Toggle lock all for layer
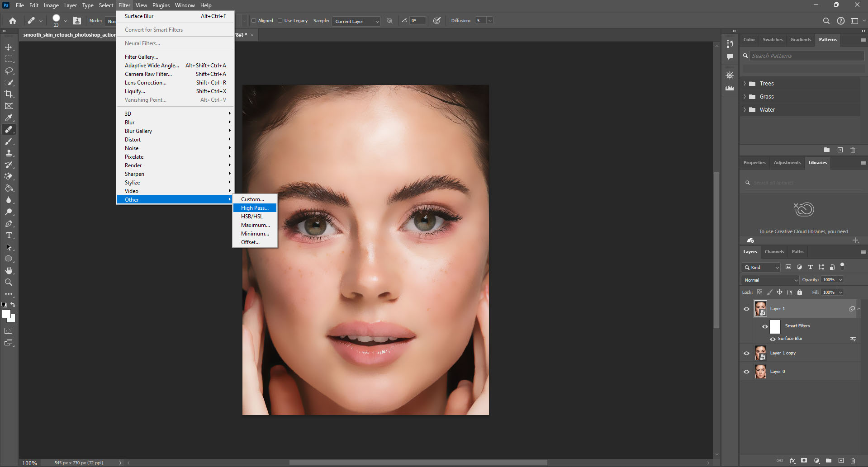 pyautogui.click(x=800, y=292)
